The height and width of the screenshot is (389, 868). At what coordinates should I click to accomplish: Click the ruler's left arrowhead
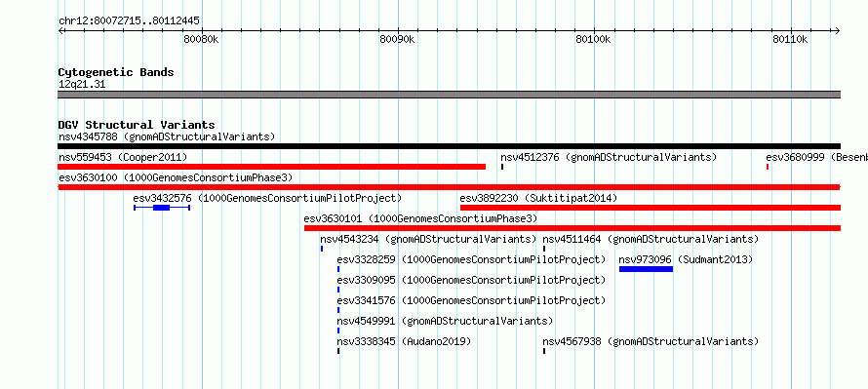(x=60, y=30)
